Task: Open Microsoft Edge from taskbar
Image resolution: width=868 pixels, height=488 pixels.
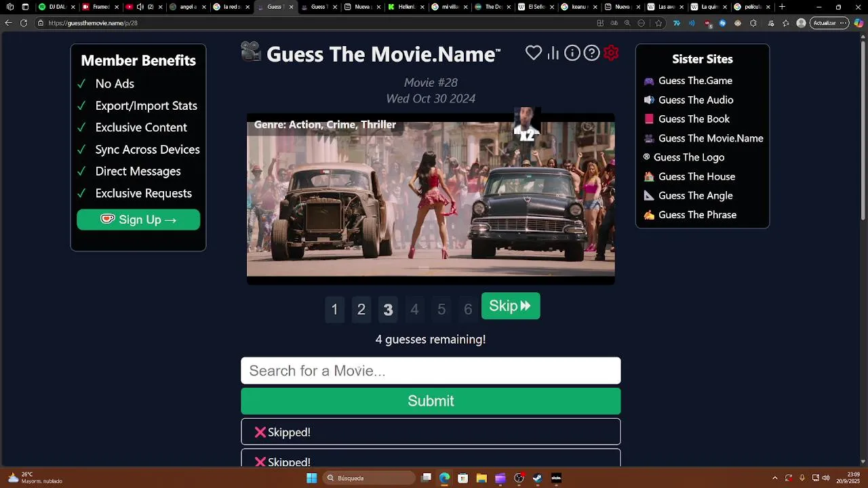Action: click(444, 478)
